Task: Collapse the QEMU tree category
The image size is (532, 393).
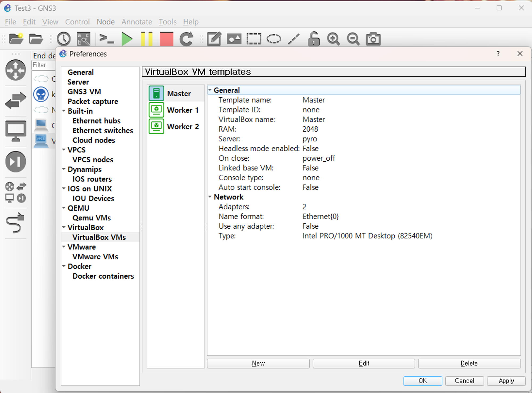Action: [x=64, y=208]
